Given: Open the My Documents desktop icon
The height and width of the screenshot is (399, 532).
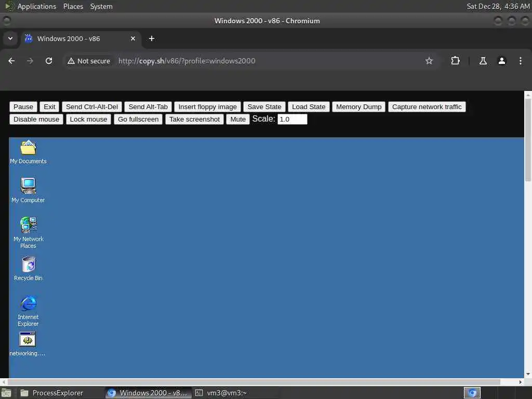Looking at the screenshot, I should (x=28, y=152).
